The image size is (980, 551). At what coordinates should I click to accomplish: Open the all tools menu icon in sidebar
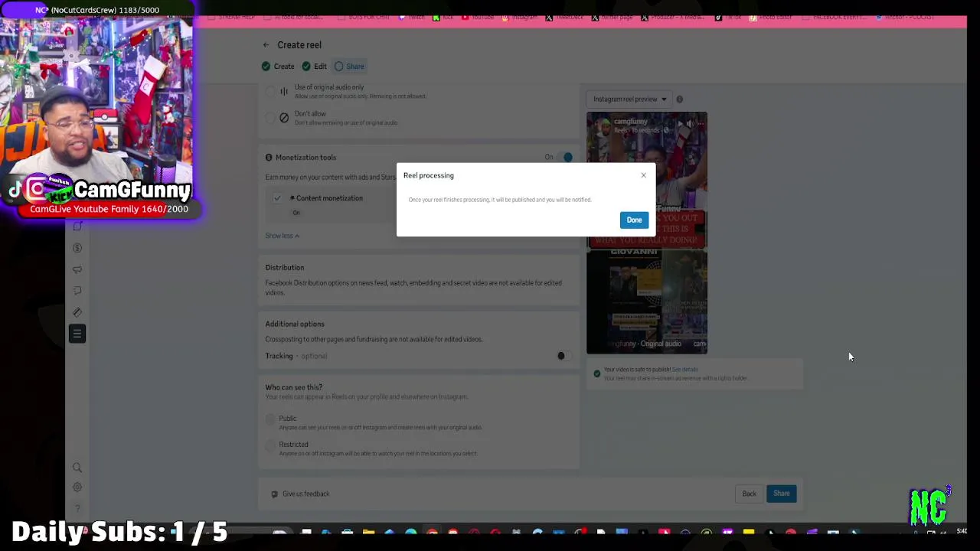[77, 334]
